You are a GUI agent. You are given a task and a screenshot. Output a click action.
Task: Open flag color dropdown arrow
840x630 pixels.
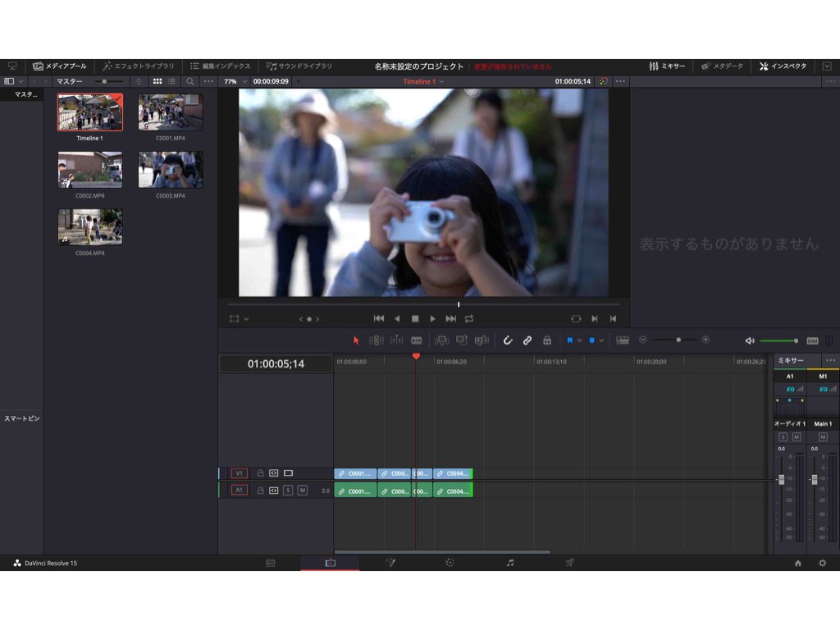click(579, 340)
